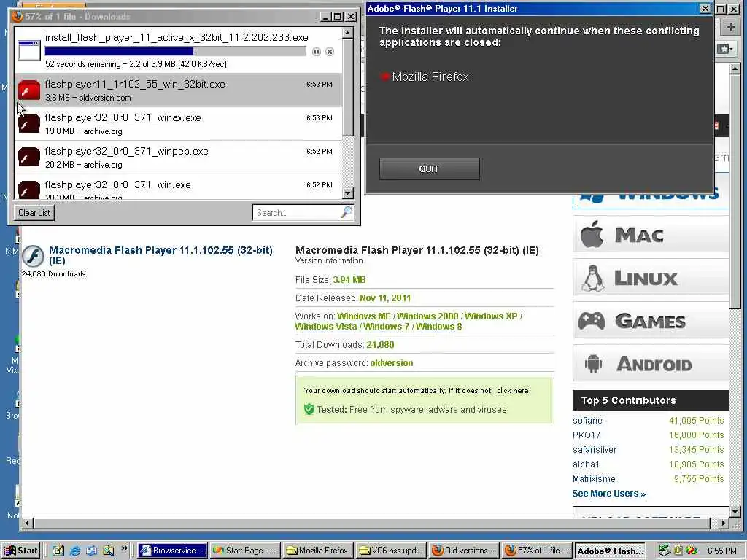Cancel the install_flash_player download
The height and width of the screenshot is (560, 747).
[330, 52]
